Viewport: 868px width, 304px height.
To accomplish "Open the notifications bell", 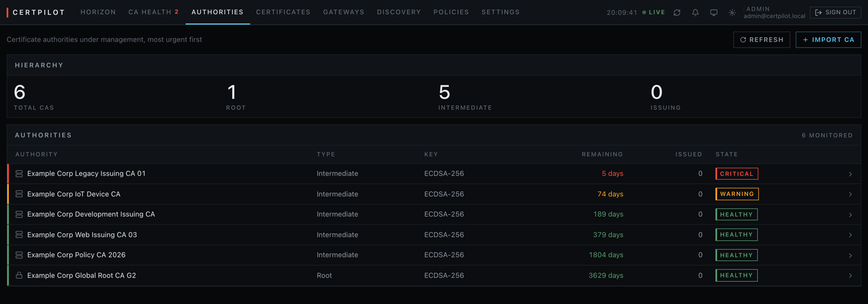I will pos(695,12).
